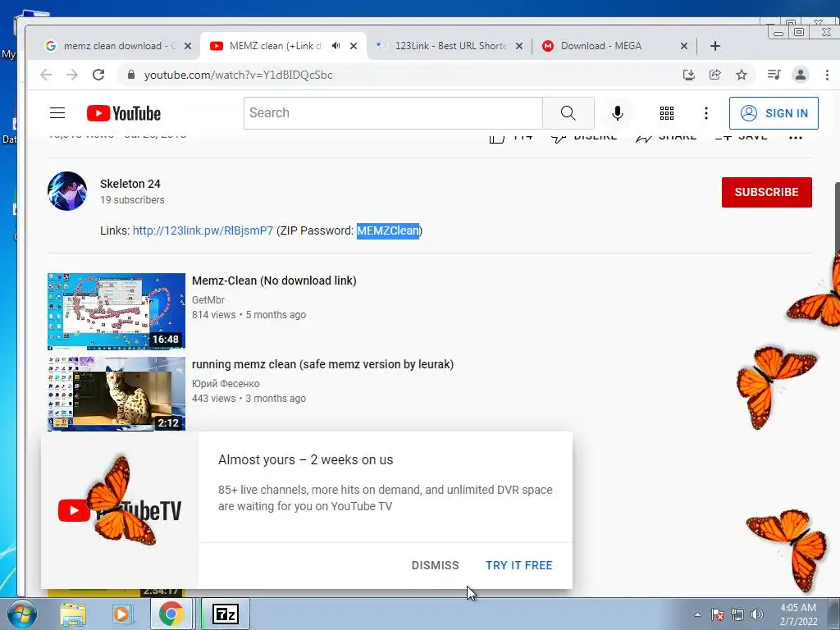Show hidden tray icons arrow

coord(697,614)
